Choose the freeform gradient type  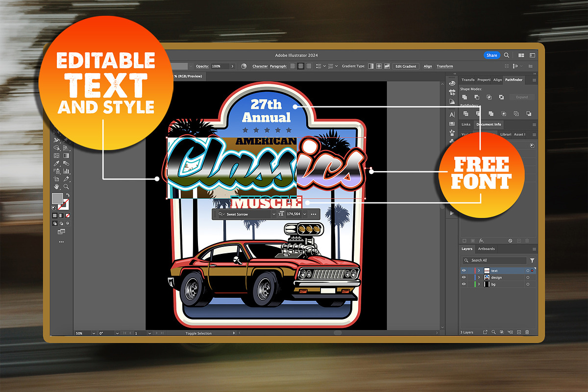point(387,66)
